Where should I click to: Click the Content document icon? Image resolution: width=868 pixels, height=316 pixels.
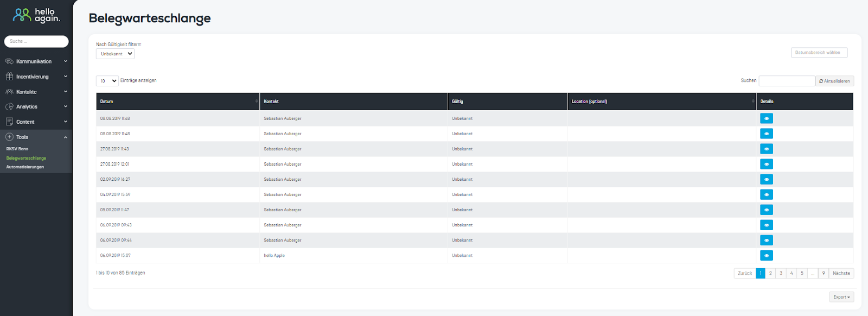[x=9, y=122]
